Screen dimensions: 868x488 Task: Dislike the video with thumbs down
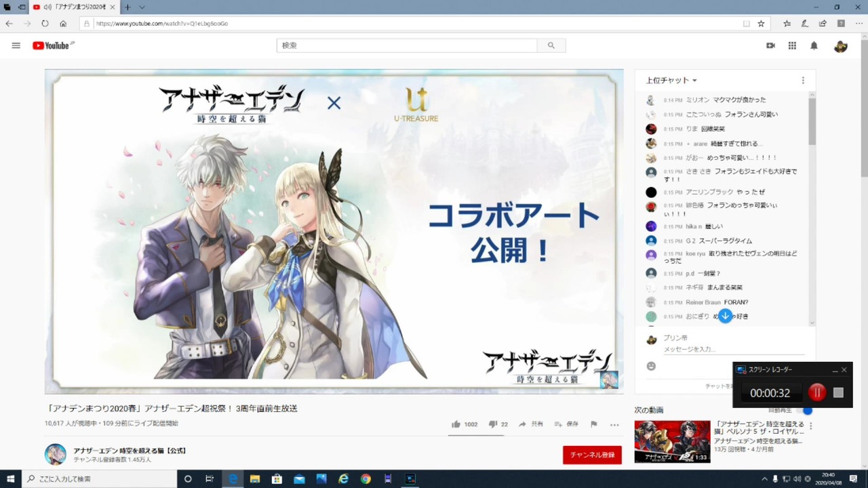coord(498,424)
